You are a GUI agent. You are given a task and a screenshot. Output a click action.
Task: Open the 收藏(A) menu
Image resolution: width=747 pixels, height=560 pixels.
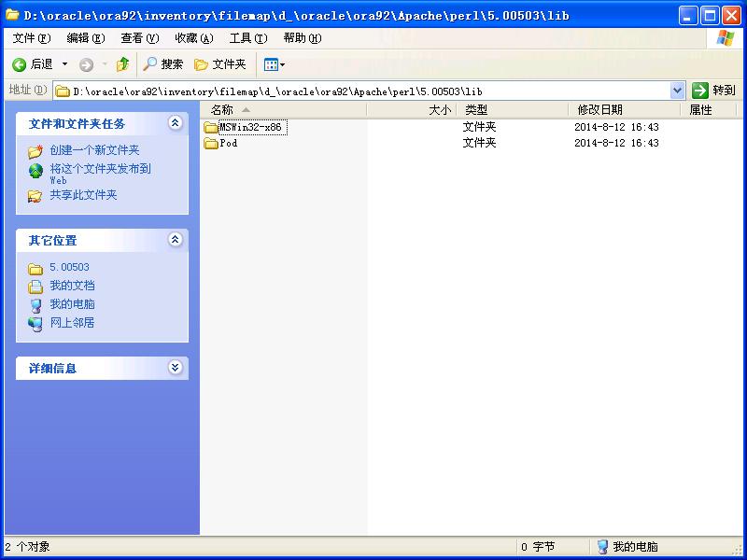coord(194,38)
